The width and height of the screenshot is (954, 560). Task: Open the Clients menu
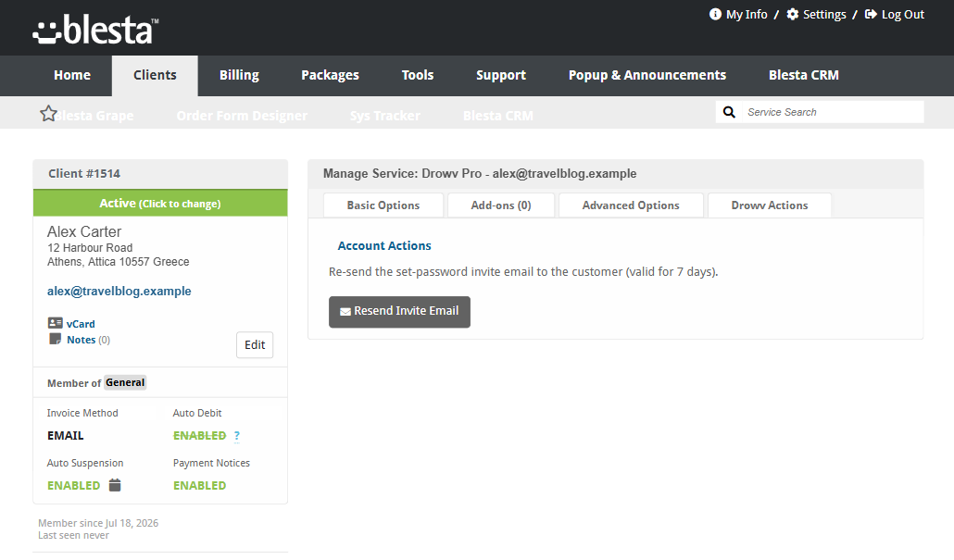click(x=156, y=75)
